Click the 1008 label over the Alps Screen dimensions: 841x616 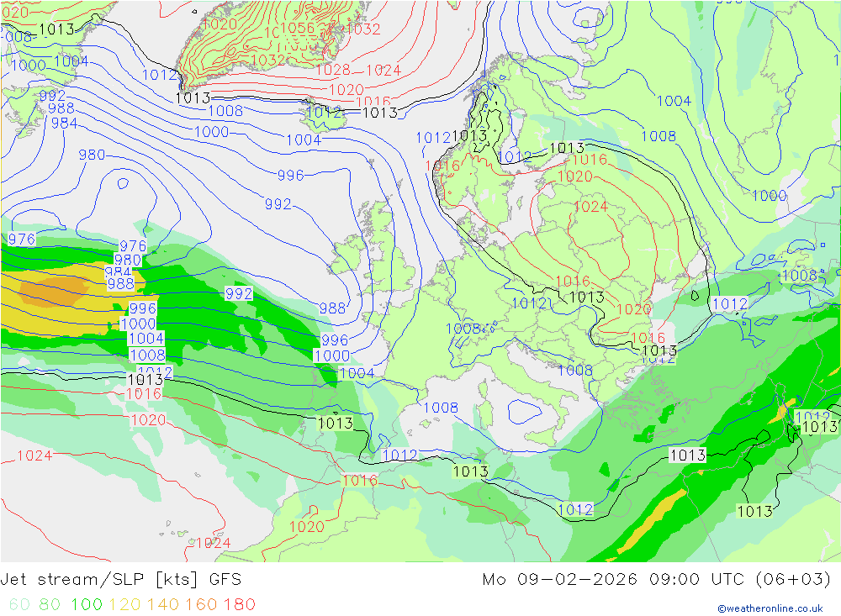pyautogui.click(x=463, y=329)
